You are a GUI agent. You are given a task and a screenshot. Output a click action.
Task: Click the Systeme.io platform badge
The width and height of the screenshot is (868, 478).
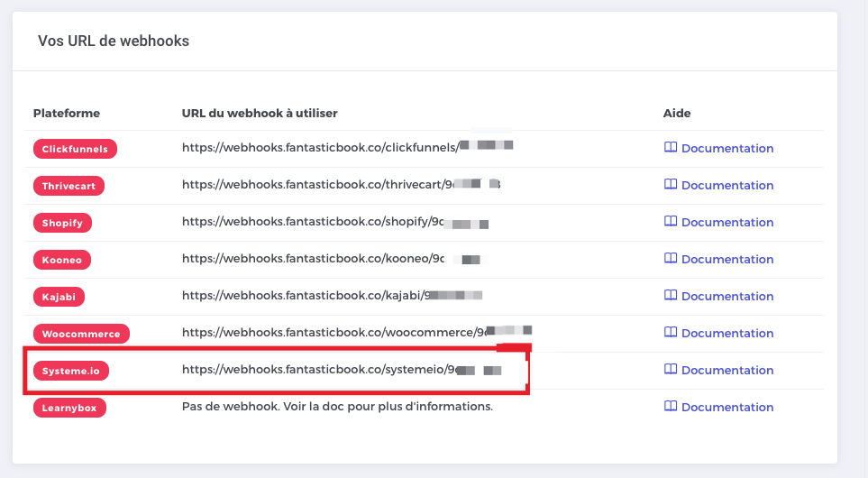71,371
